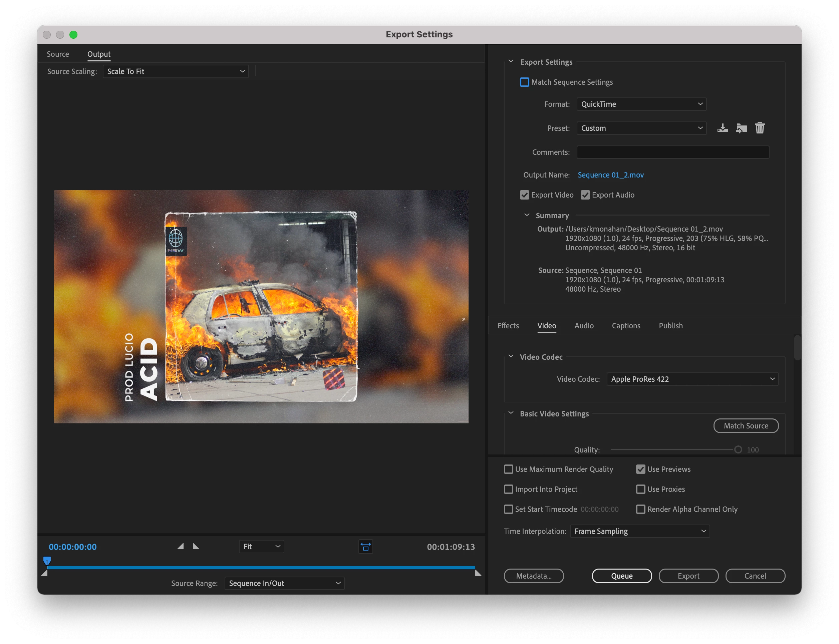
Task: Open the Video Codec dropdown
Action: pyautogui.click(x=692, y=379)
